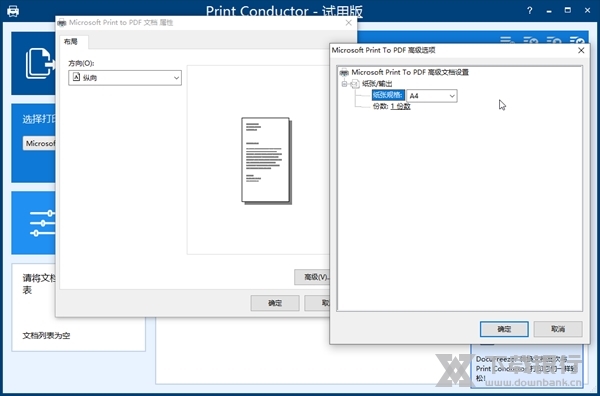Screen dimensions: 600x396
Task: Click the printer icon in the 文档 属性 title bar
Action: tap(62, 23)
